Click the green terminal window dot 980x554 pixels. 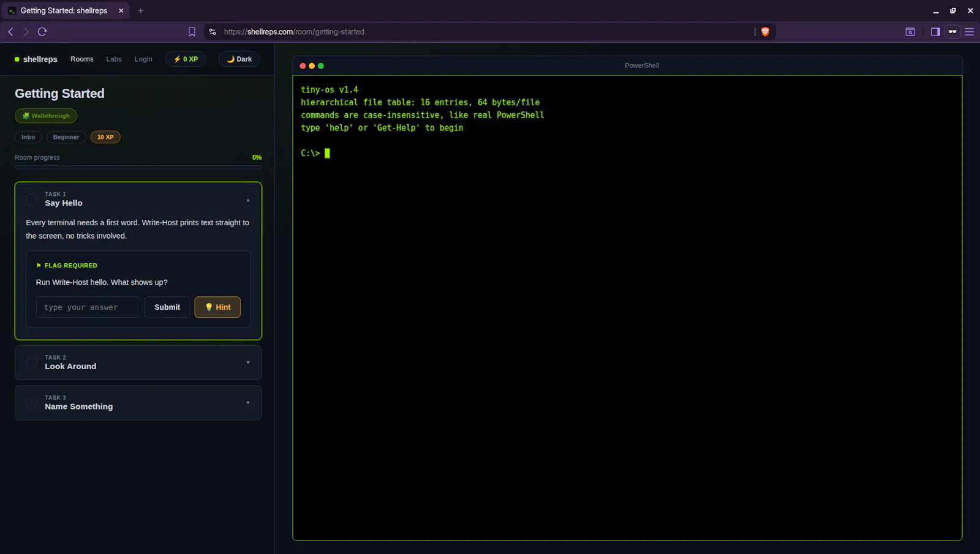tap(320, 66)
